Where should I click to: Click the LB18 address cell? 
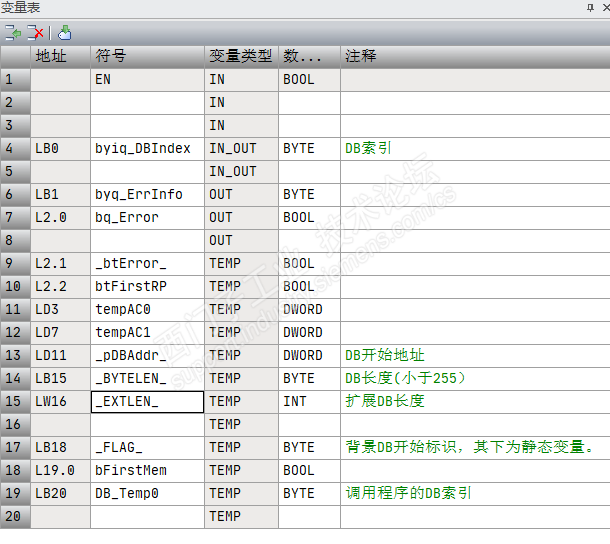coord(60,448)
